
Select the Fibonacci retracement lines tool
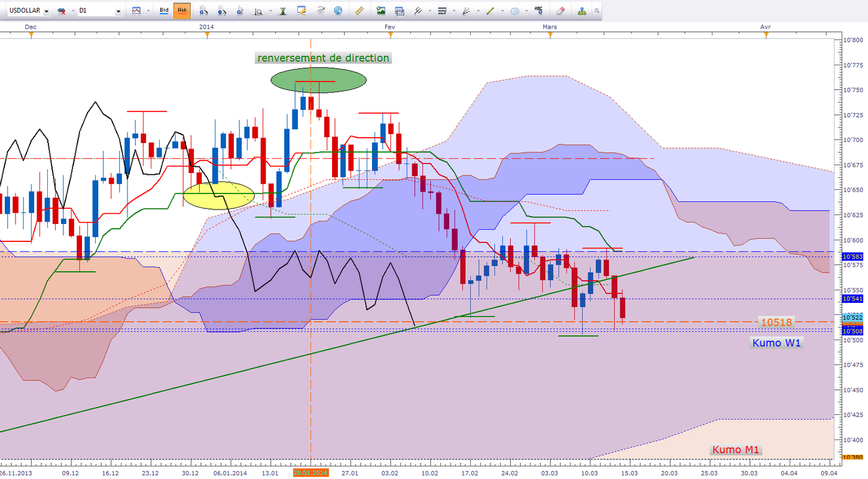click(x=443, y=11)
